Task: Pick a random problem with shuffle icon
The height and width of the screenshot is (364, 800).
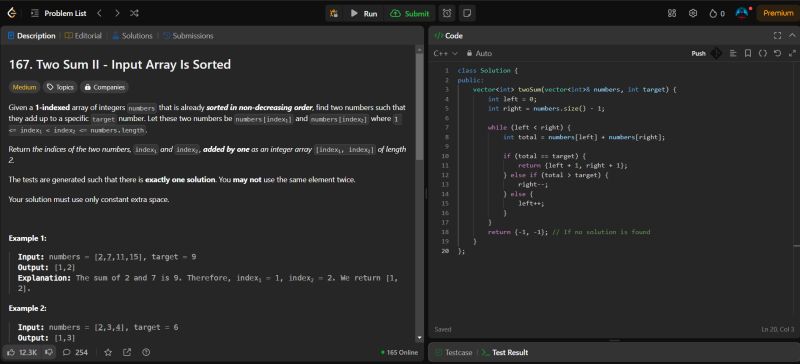Action: pos(134,13)
